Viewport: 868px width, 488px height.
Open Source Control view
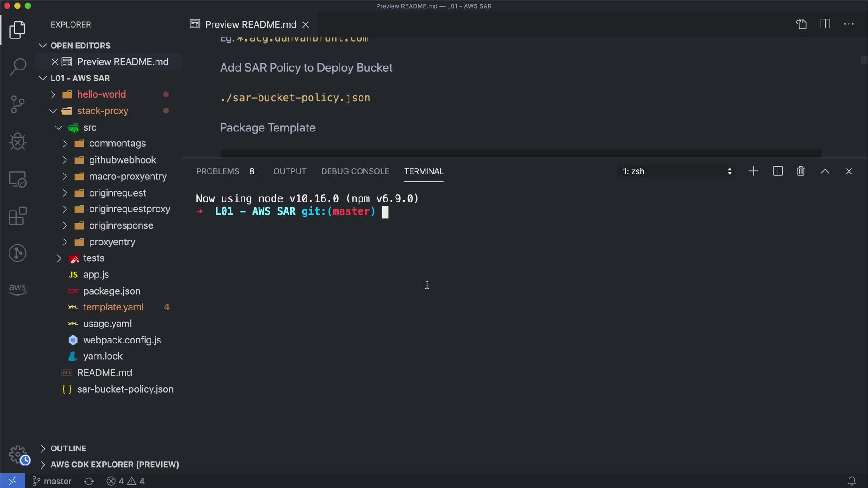18,104
